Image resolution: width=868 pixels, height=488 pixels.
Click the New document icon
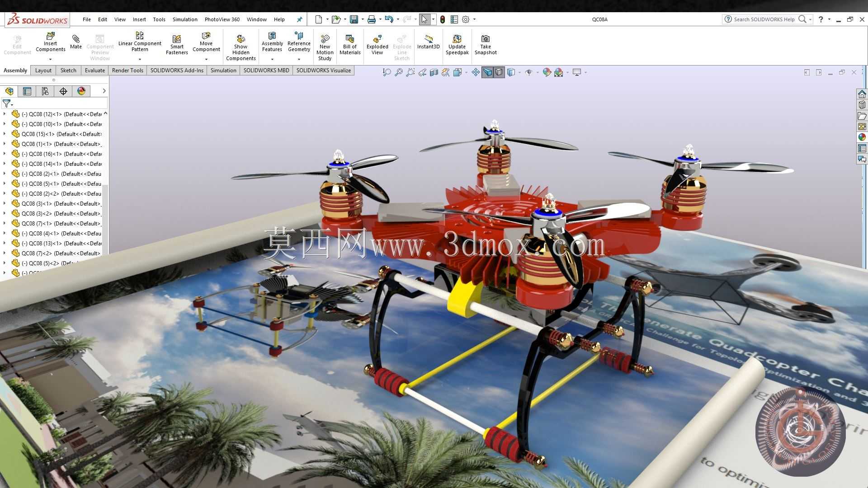319,19
